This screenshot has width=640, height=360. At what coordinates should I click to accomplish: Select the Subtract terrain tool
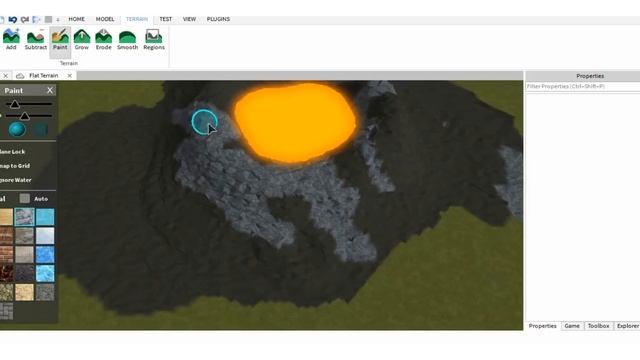(x=36, y=40)
